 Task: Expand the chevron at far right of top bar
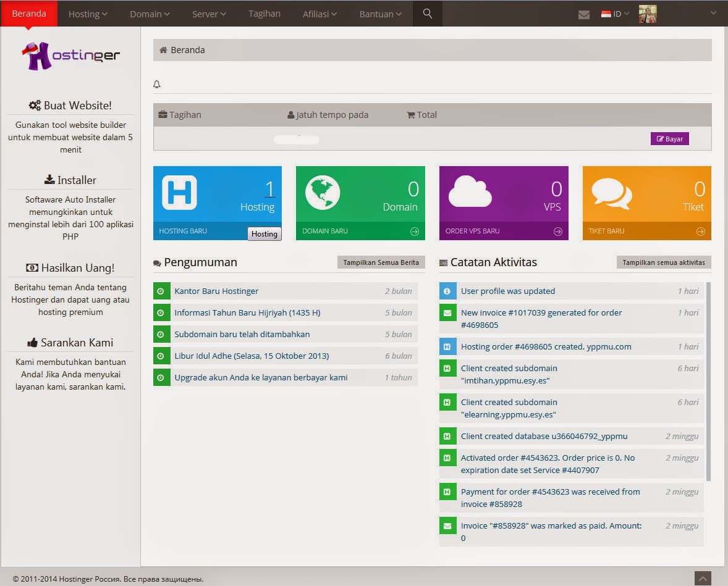tap(714, 13)
